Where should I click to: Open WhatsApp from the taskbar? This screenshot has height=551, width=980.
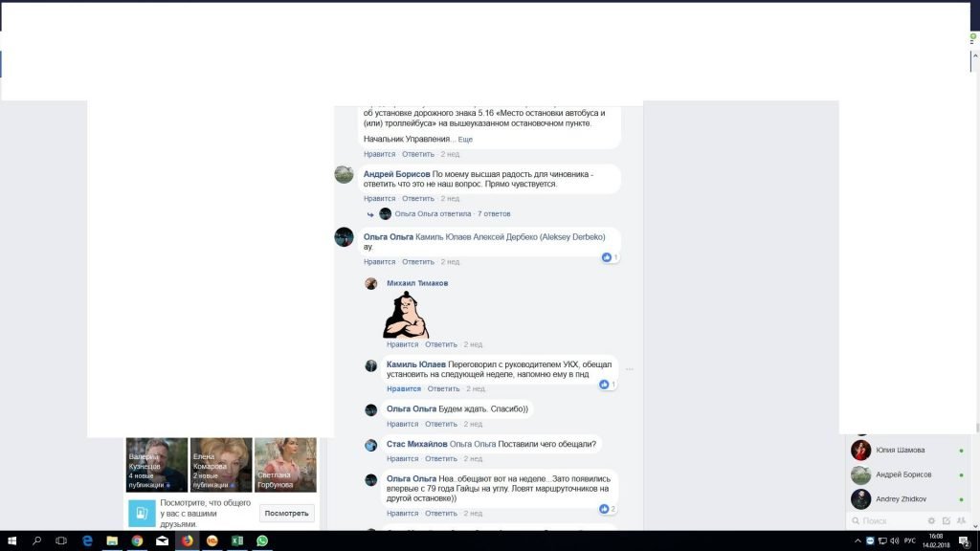(x=261, y=540)
